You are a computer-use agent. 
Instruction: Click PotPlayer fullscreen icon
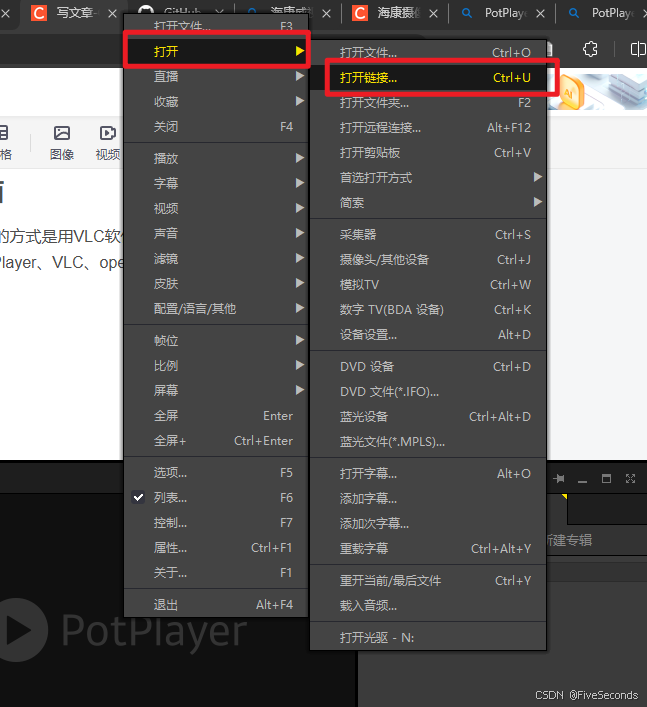630,478
